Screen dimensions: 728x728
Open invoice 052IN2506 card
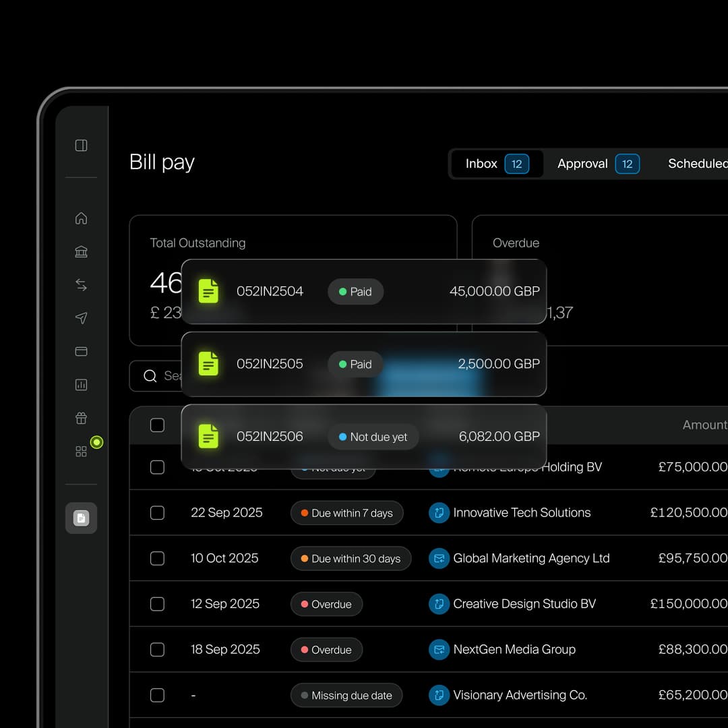pos(363,436)
